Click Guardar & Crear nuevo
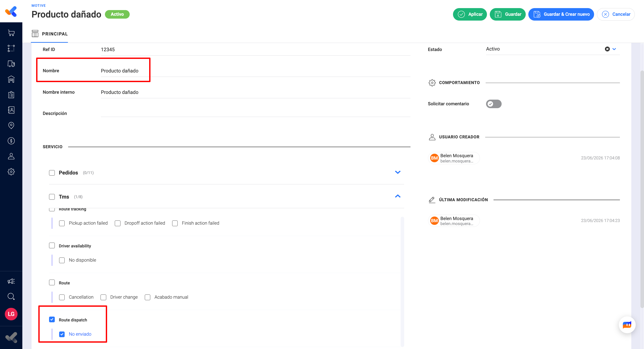 [561, 14]
